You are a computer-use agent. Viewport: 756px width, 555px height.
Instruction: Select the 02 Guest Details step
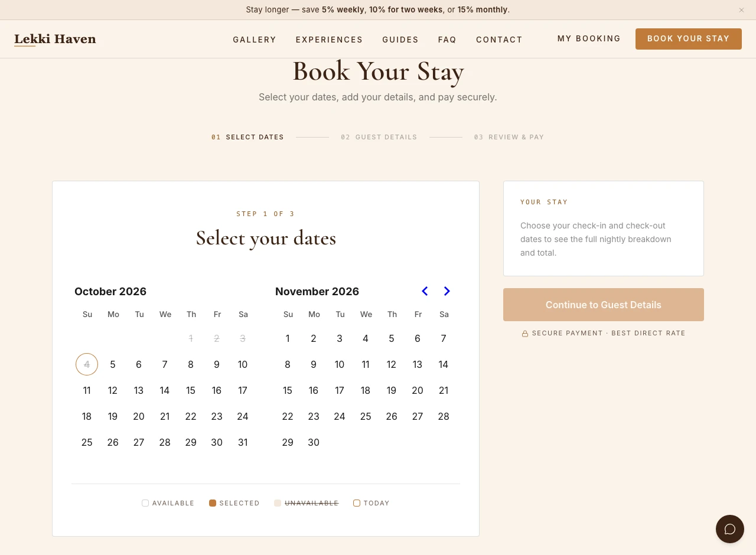(379, 137)
